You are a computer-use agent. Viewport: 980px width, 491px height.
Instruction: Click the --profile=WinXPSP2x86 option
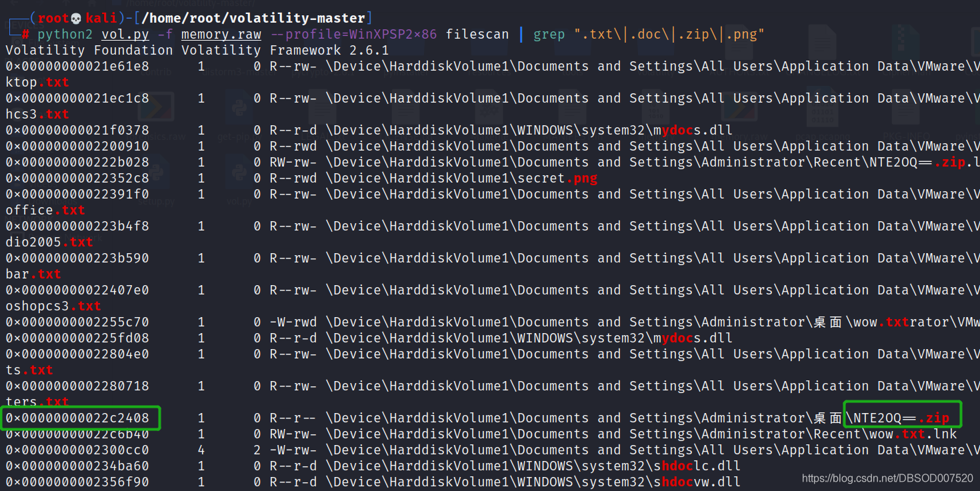pyautogui.click(x=353, y=34)
